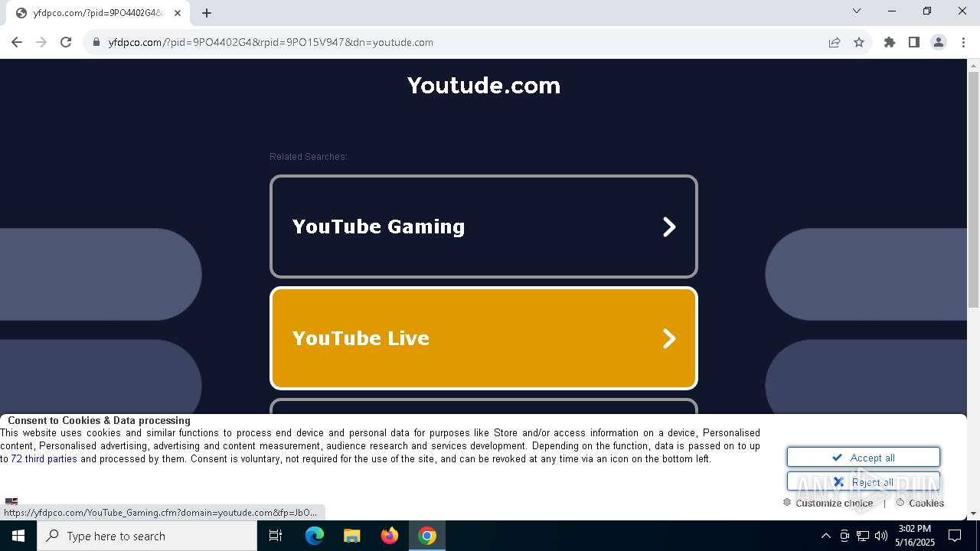Share this page via the share icon
The width and height of the screenshot is (980, 551).
tap(835, 42)
